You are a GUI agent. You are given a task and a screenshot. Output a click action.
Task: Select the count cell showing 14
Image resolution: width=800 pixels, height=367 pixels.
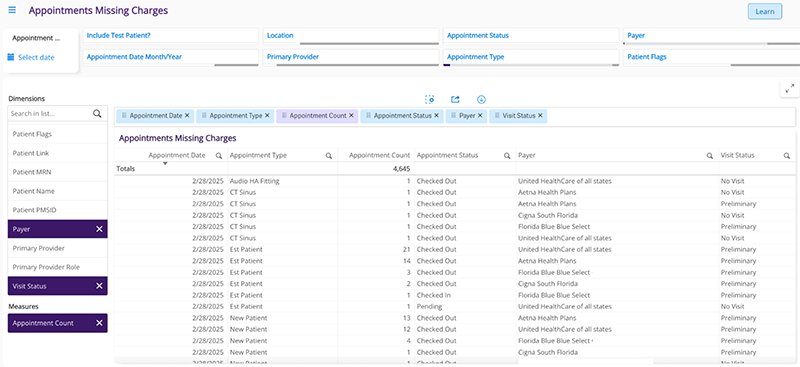point(376,261)
